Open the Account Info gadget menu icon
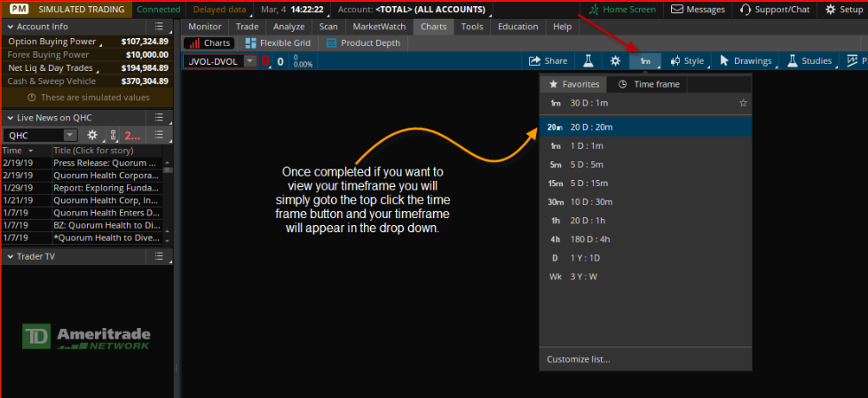Screen dimensions: 868x398 pos(159,26)
